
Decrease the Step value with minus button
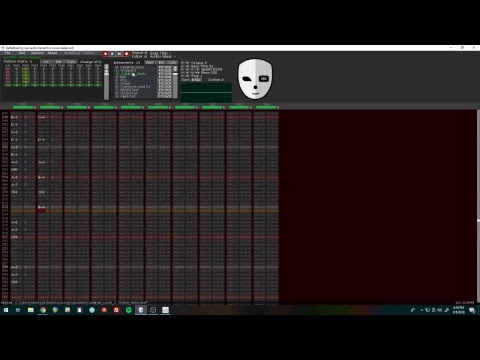[183, 76]
